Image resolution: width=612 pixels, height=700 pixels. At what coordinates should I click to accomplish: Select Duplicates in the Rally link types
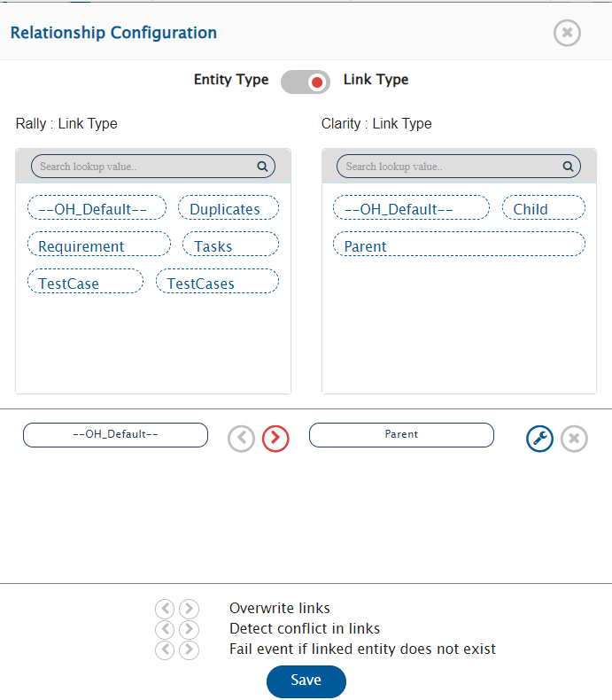pyautogui.click(x=229, y=209)
